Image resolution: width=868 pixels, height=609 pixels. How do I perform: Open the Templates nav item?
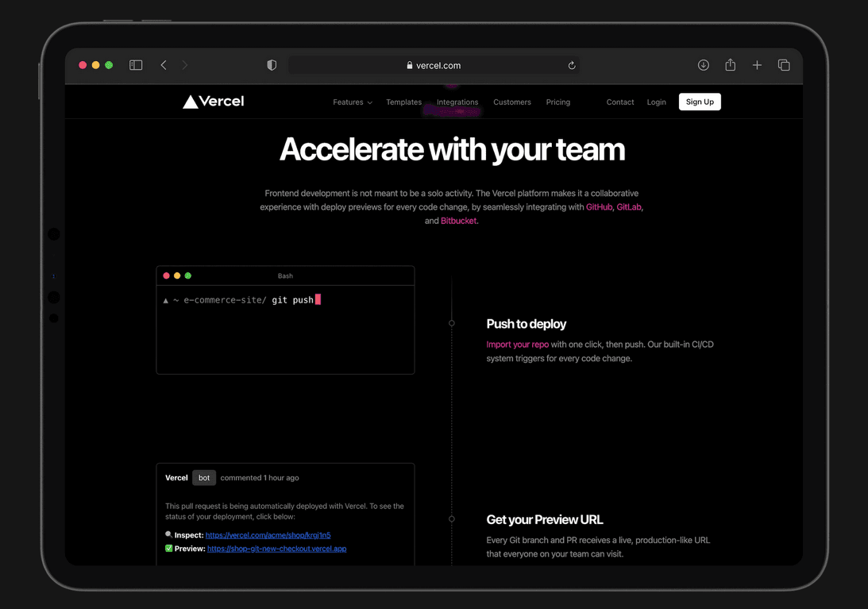point(403,102)
